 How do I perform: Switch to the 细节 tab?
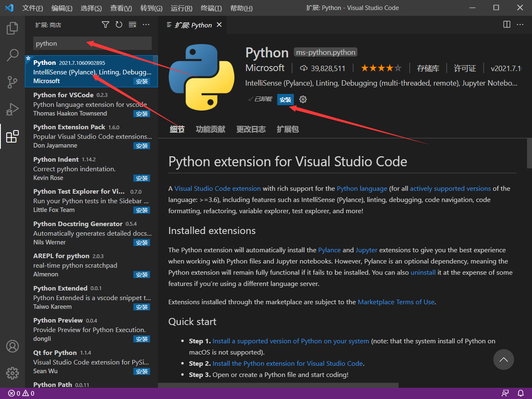(x=177, y=129)
